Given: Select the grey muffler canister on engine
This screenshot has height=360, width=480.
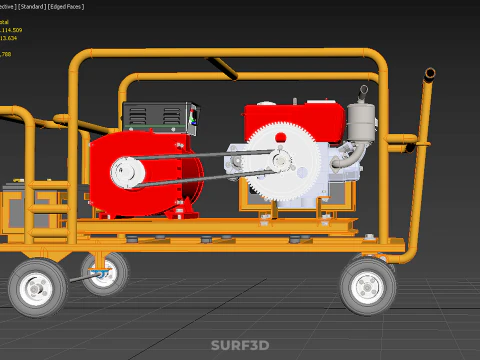Looking at the screenshot, I should 361,122.
